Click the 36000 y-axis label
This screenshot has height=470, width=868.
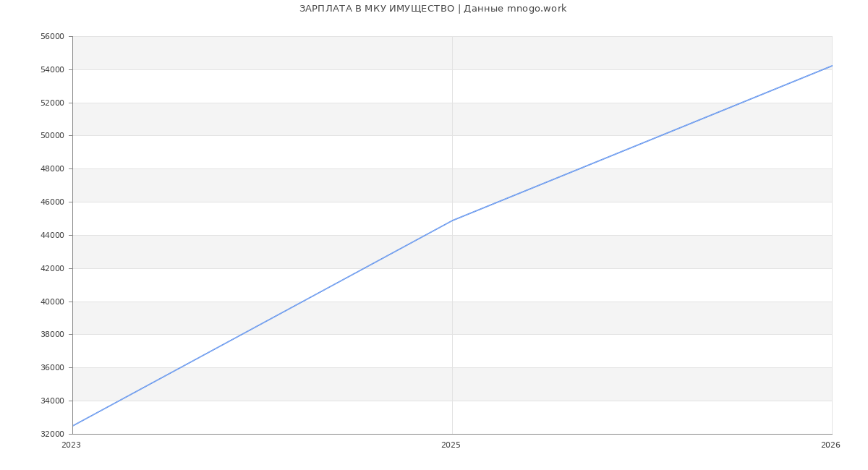pos(52,368)
